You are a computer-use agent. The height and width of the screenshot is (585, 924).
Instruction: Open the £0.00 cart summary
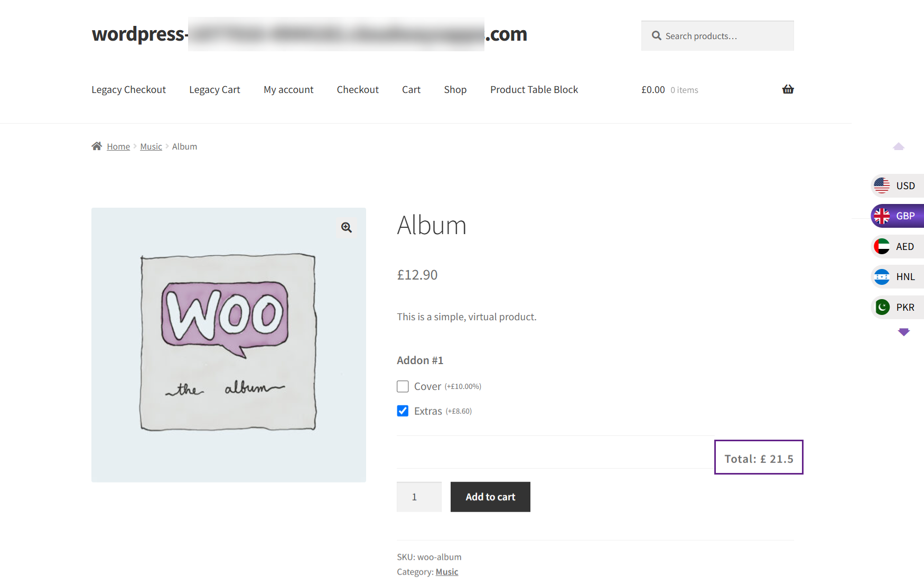pyautogui.click(x=669, y=90)
